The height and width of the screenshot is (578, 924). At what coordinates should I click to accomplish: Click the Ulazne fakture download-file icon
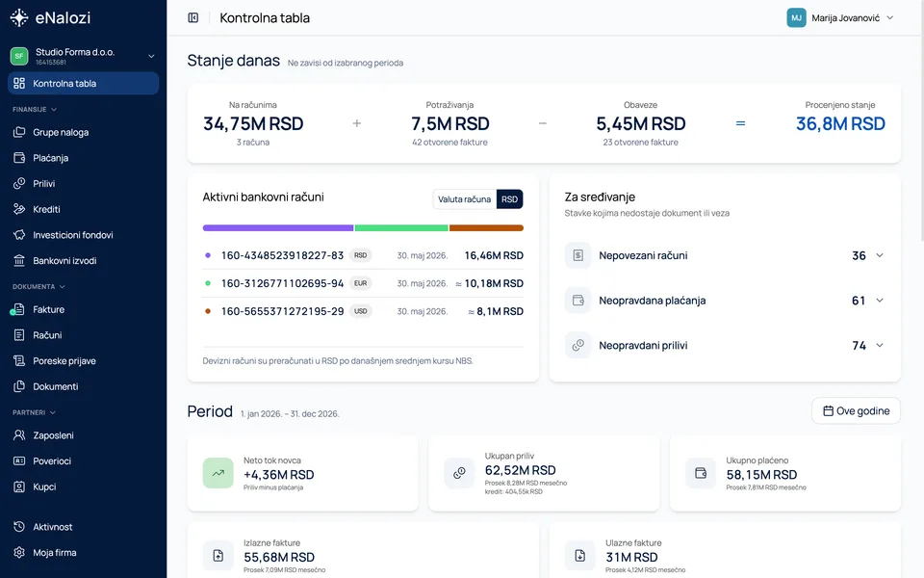[x=579, y=556]
